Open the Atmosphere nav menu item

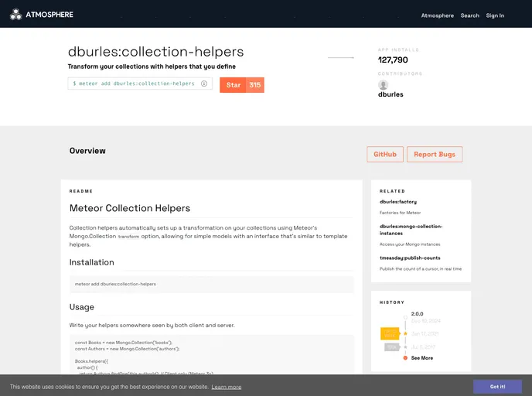(438, 15)
